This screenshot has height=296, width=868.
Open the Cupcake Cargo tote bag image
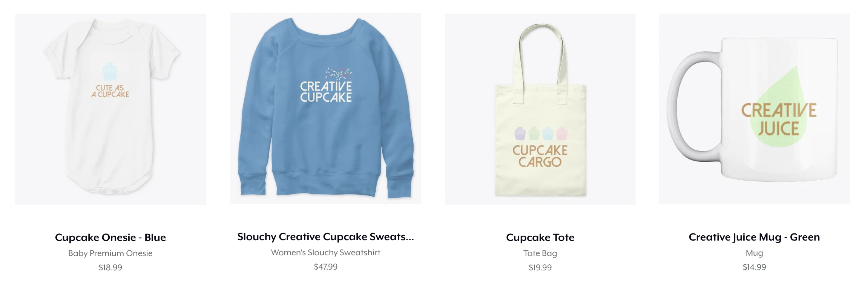(x=540, y=109)
